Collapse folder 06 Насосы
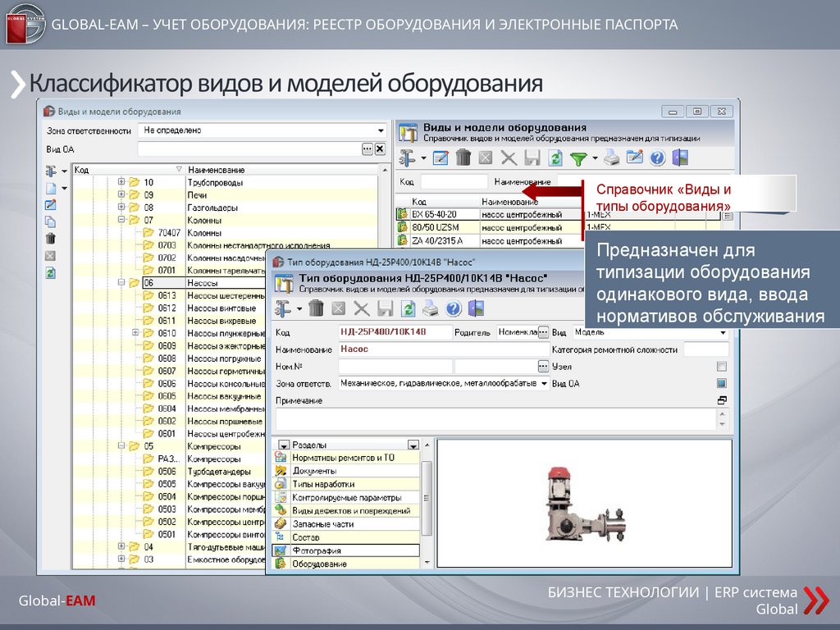The height and width of the screenshot is (630, 840). 121,282
